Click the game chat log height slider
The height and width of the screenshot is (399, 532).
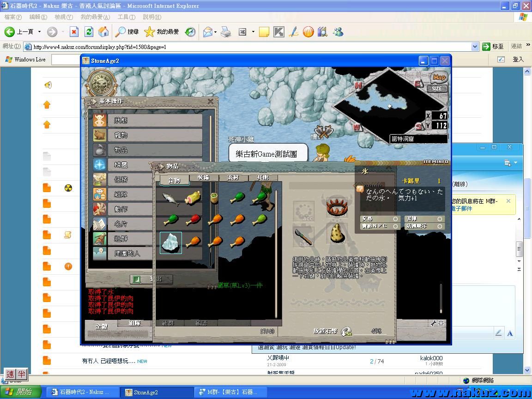pos(441,299)
